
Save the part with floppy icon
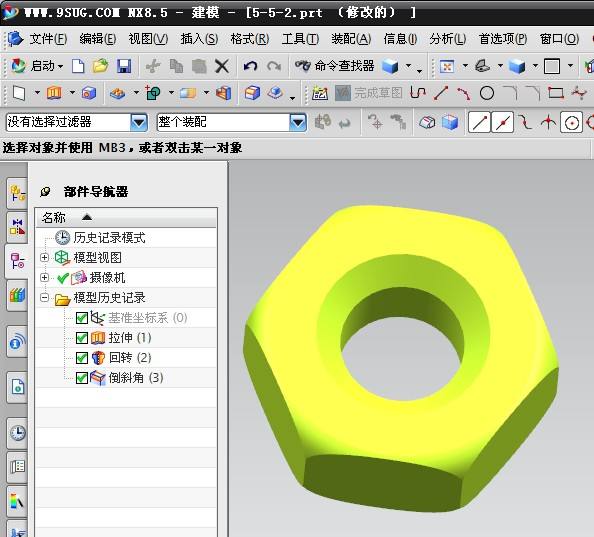[x=124, y=66]
